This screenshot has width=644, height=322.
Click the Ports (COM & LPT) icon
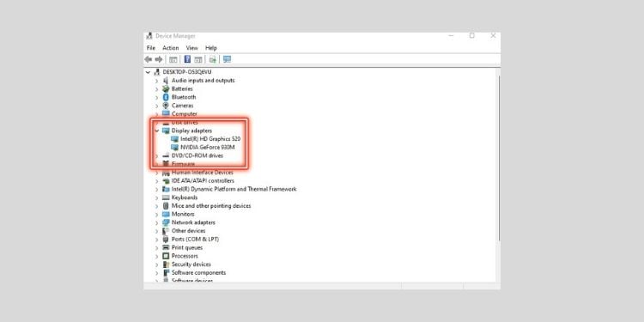tap(166, 239)
